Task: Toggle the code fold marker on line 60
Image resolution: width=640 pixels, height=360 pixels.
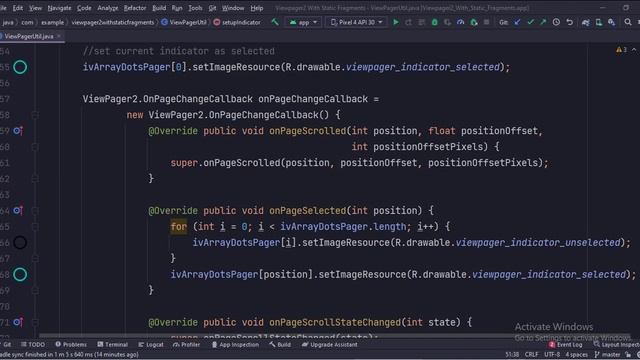Action: tap(35, 147)
